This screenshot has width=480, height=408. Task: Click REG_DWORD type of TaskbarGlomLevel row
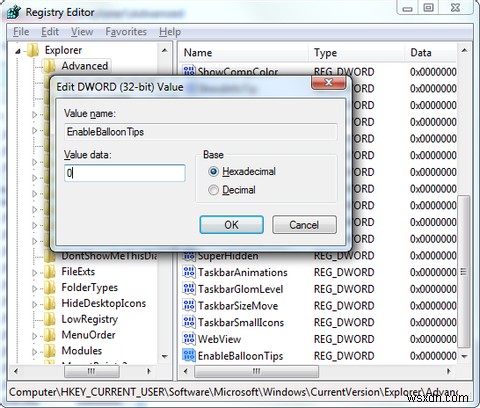pyautogui.click(x=344, y=289)
